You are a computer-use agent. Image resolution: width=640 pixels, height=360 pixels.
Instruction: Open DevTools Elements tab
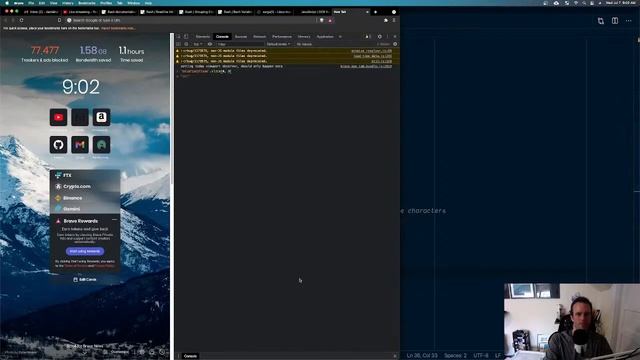click(x=202, y=37)
